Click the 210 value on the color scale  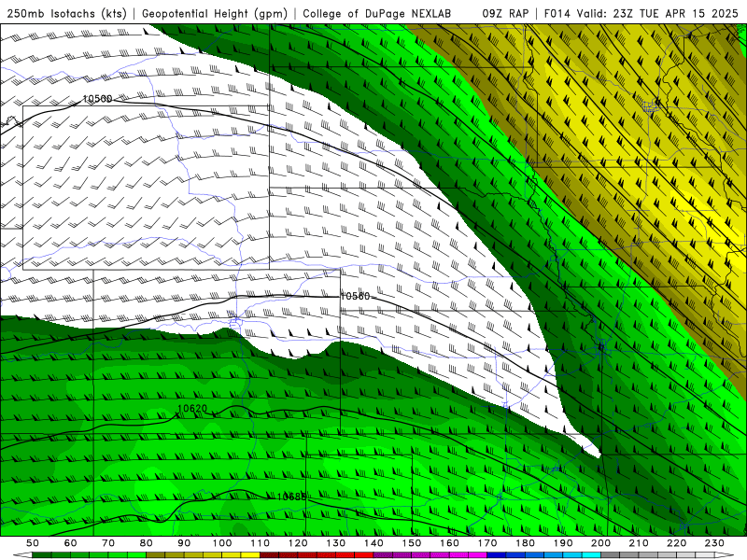(x=639, y=543)
